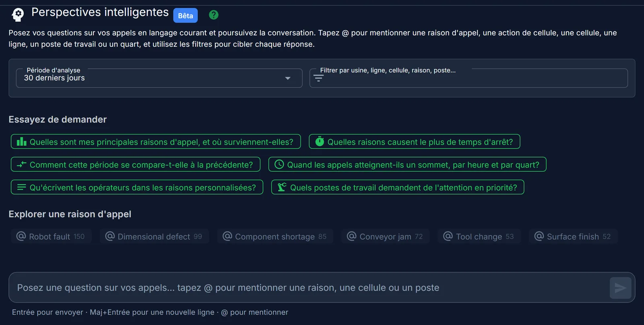
Task: Select Quels postes de travail demandent attention
Action: coord(398,187)
